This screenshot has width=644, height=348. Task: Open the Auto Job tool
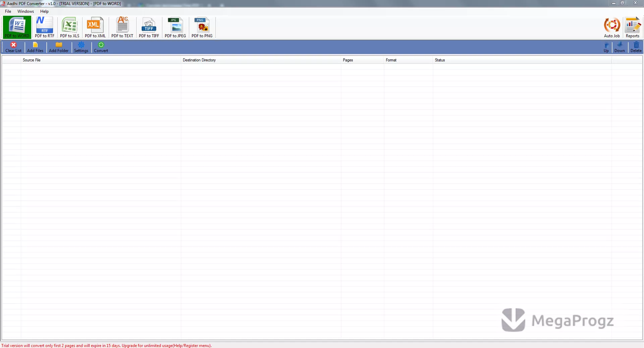coord(612,27)
